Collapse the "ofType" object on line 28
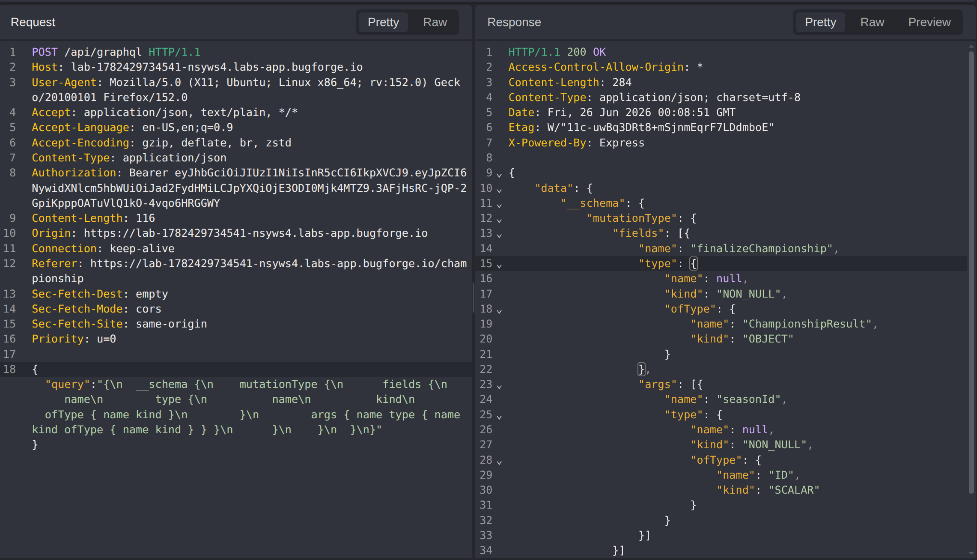Image resolution: width=977 pixels, height=560 pixels. click(x=499, y=462)
